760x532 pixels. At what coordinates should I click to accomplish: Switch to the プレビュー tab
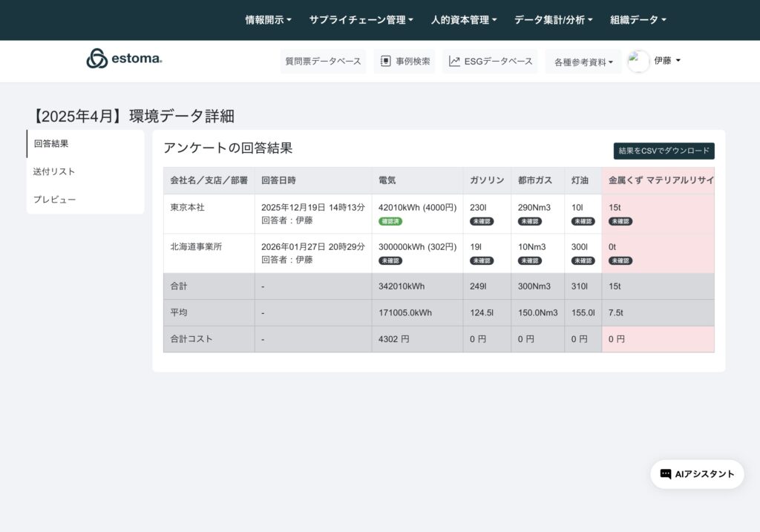54,200
